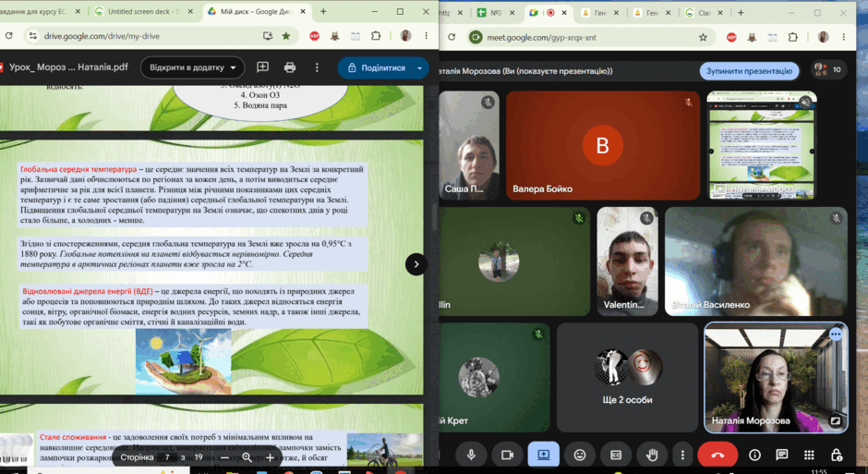
Task: Toggle the microphone in Google Meet
Action: 471,455
